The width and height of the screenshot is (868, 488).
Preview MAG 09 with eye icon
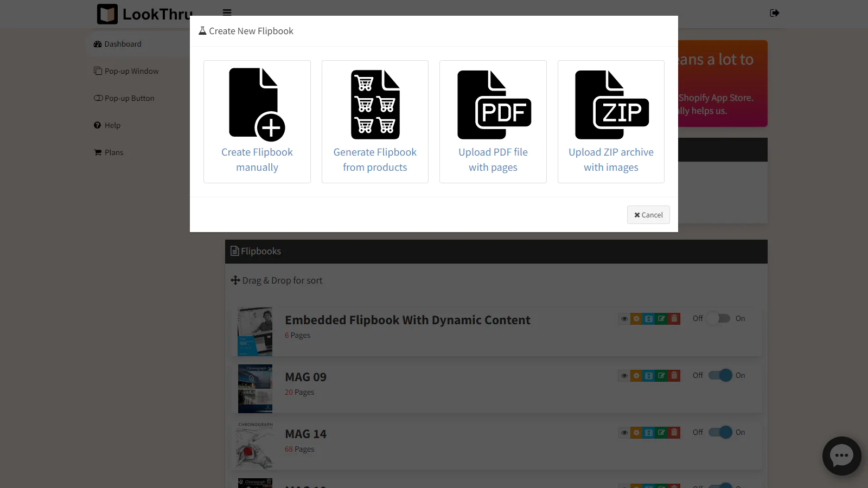(x=624, y=376)
